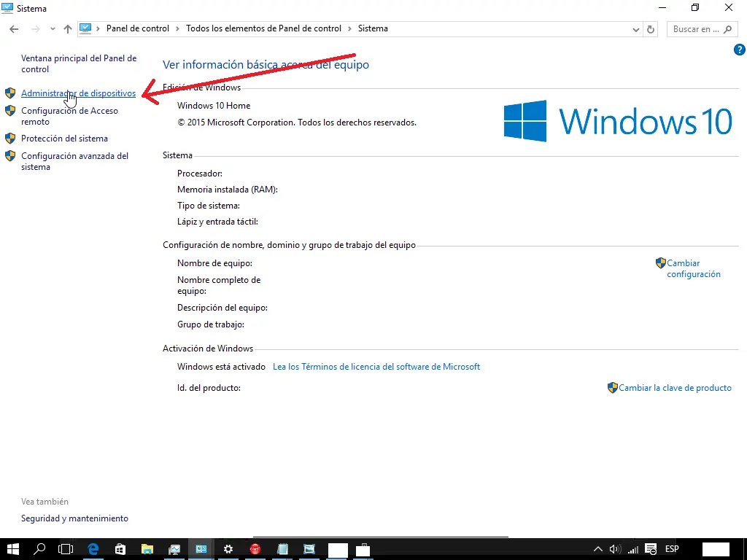Select Todos los elementos de Panel de control breadcrumb
747x560 pixels.
(x=263, y=28)
